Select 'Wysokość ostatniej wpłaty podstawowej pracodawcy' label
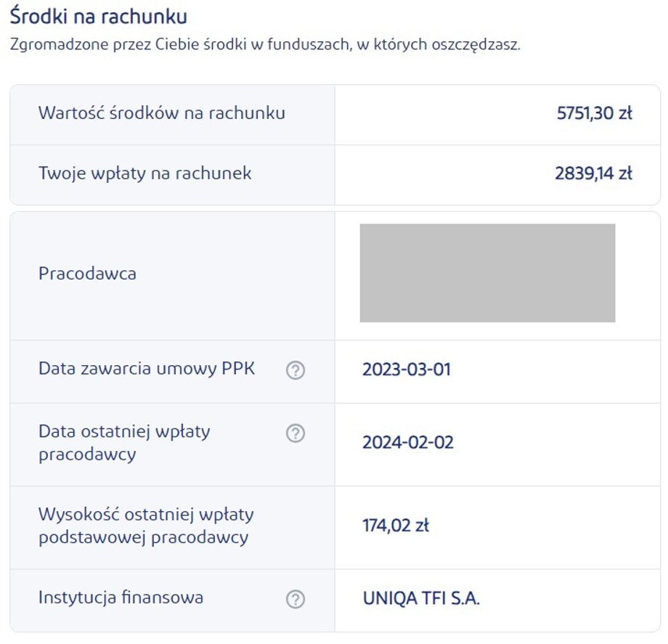Image resolution: width=668 pixels, height=644 pixels. [146, 526]
